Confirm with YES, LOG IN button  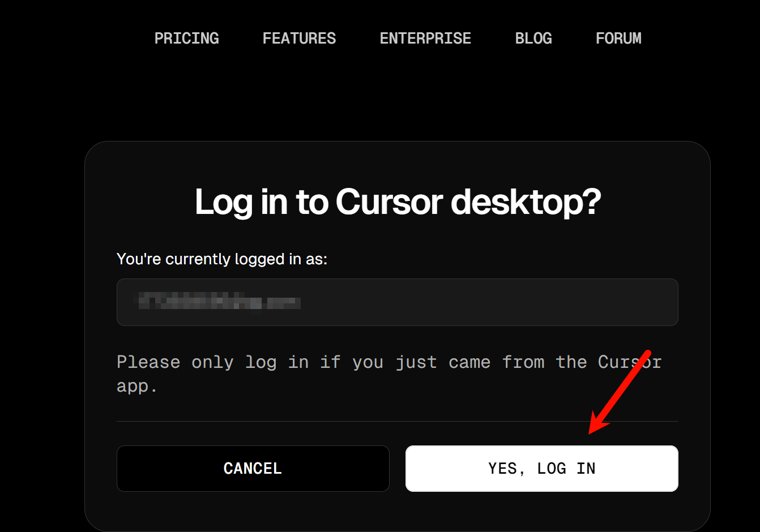coord(541,469)
